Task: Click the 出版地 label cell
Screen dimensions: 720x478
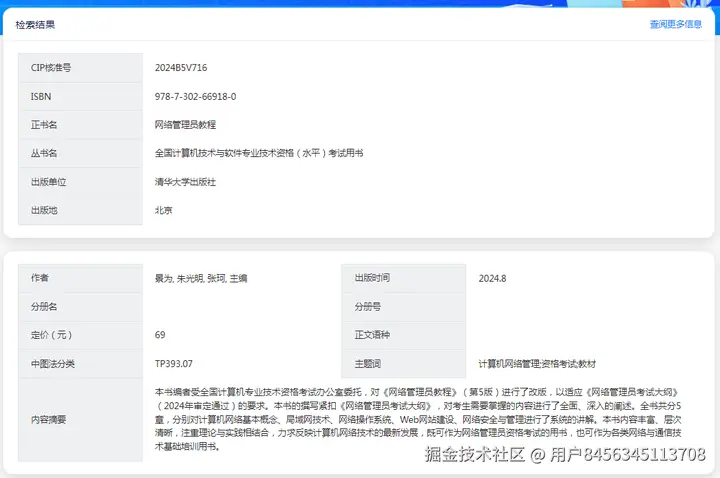Action: [80, 210]
